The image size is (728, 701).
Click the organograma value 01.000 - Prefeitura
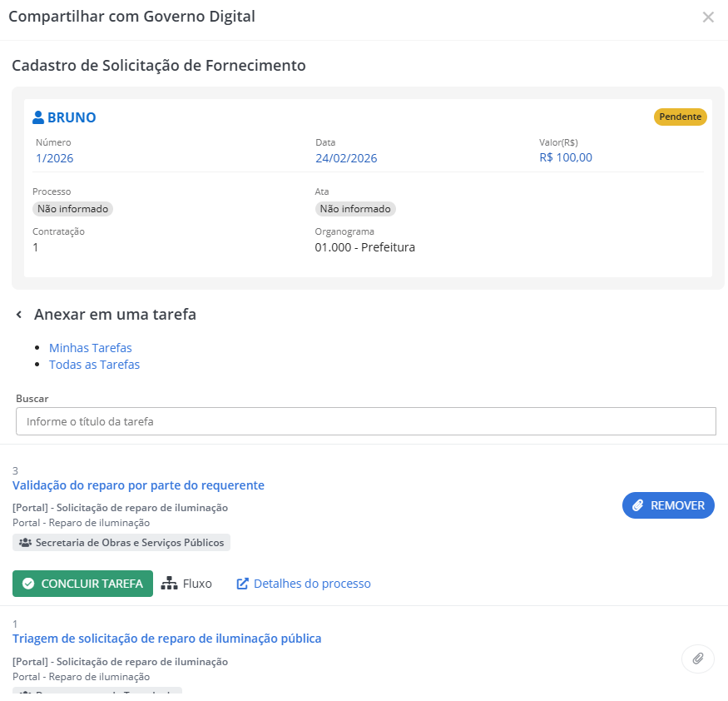point(365,247)
